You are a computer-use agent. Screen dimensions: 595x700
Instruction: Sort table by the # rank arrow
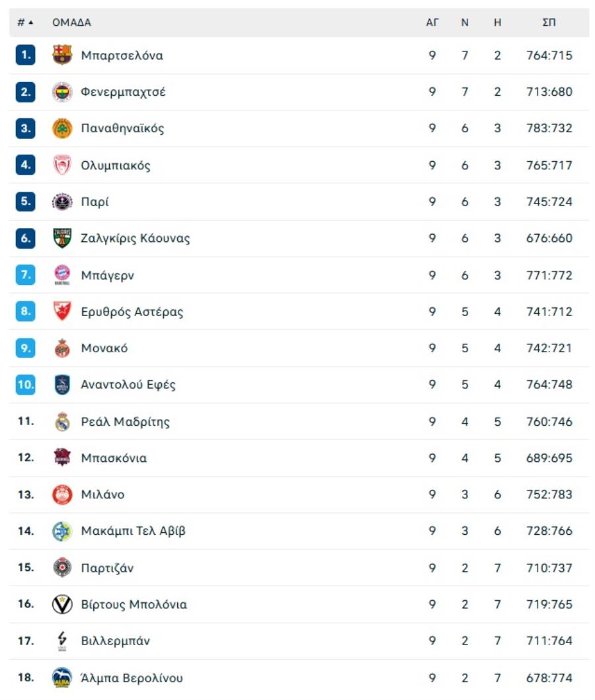[25, 22]
